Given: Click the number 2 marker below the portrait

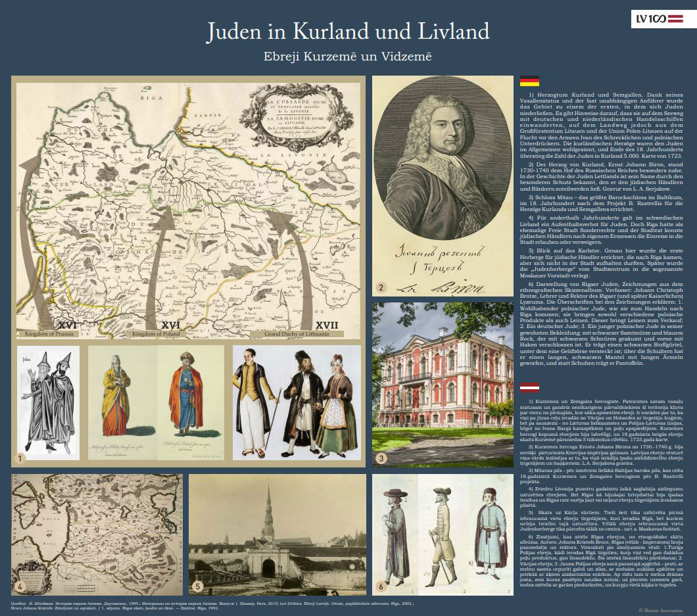Looking at the screenshot, I should pos(381,287).
